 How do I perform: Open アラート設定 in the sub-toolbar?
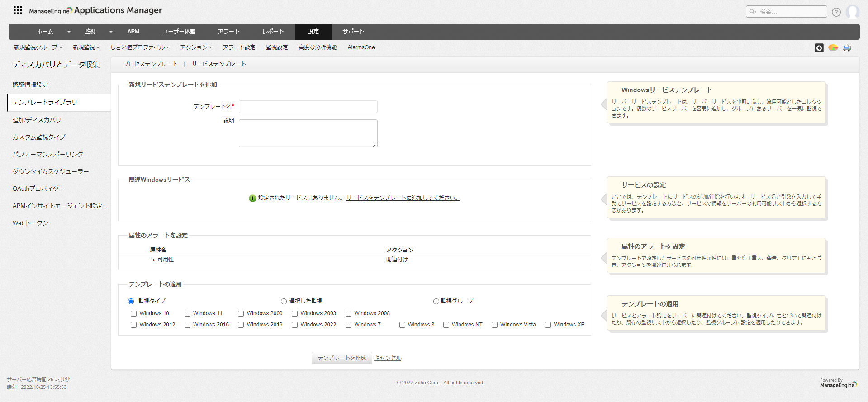tap(239, 47)
